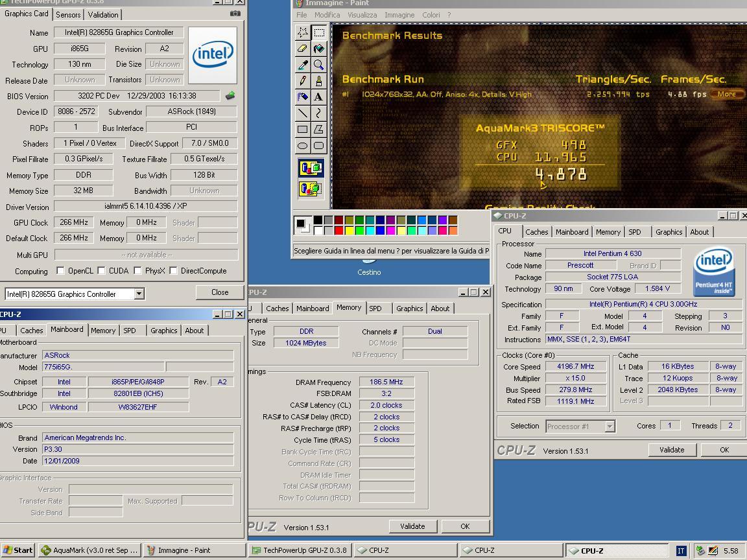Select the Pencil tool in Paint
The image size is (747, 560).
click(303, 81)
